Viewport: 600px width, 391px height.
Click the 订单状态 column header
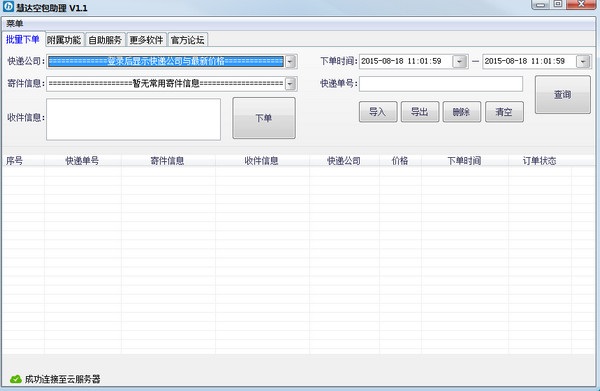coord(540,161)
